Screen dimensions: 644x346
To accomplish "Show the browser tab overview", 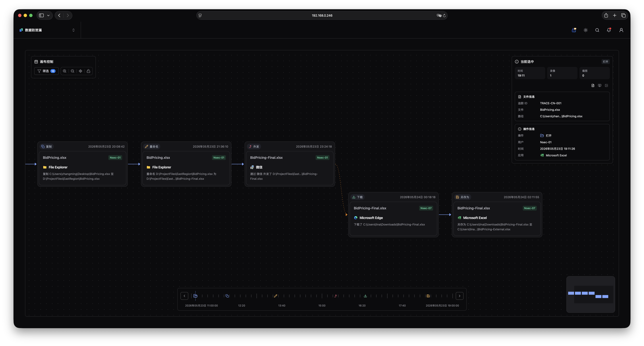I will tap(623, 16).
